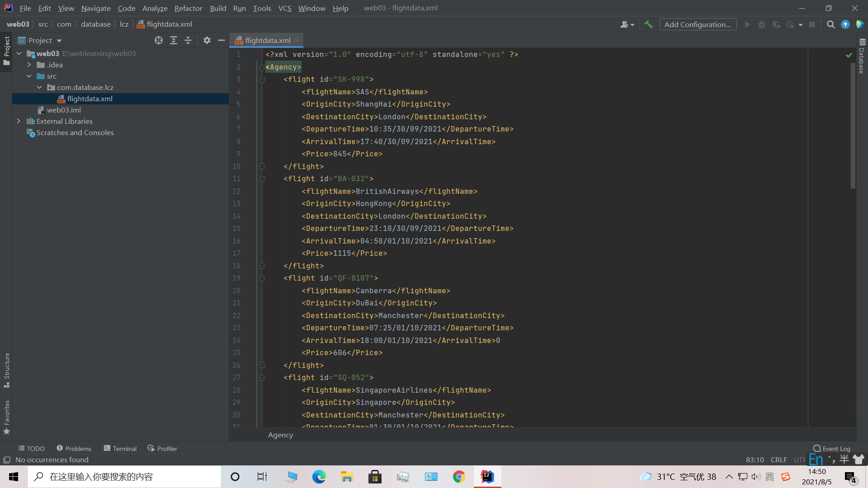This screenshot has height=488, width=868.
Task: Collapse the web03 root folder
Action: (x=19, y=53)
